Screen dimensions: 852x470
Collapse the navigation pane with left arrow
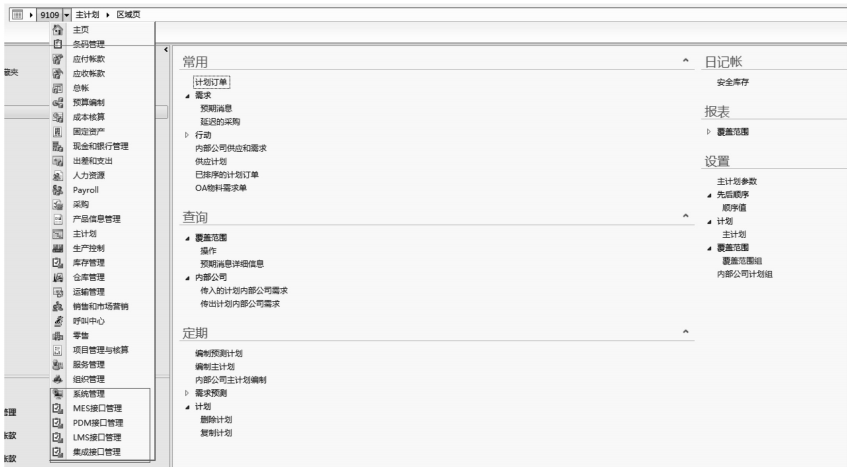166,49
